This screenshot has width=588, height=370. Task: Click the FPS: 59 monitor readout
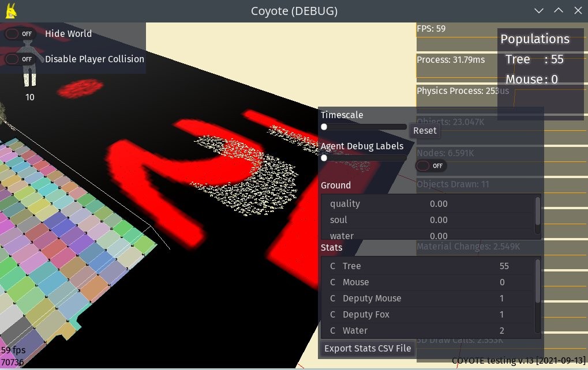431,29
